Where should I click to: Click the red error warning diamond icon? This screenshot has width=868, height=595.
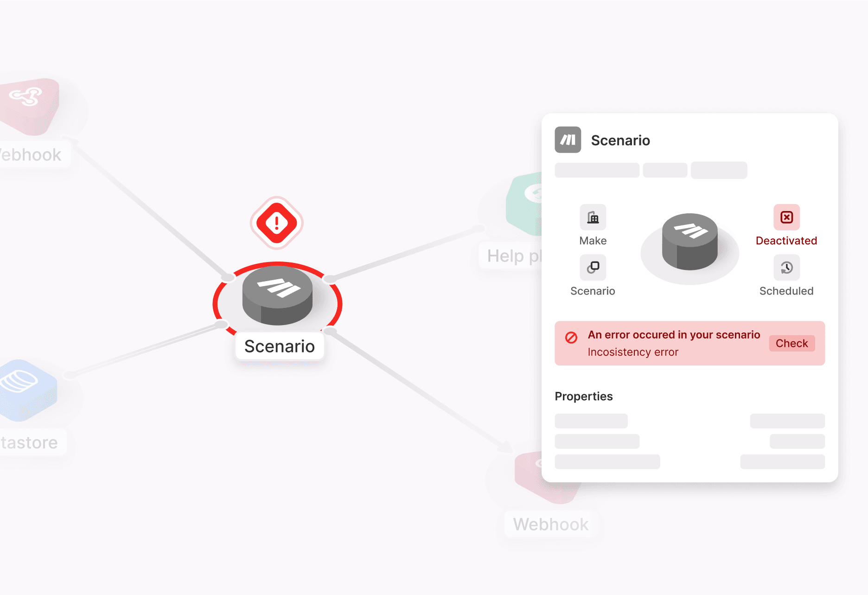click(x=277, y=223)
